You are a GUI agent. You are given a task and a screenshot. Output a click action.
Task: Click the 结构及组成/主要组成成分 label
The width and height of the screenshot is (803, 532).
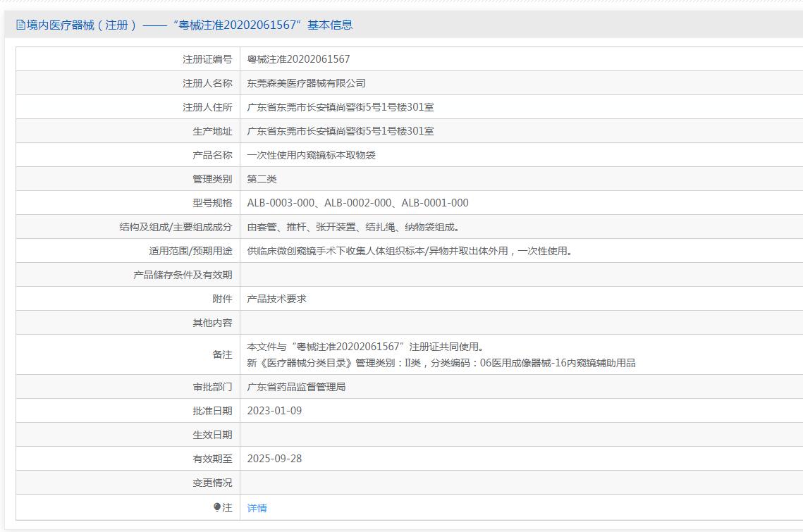(176, 227)
